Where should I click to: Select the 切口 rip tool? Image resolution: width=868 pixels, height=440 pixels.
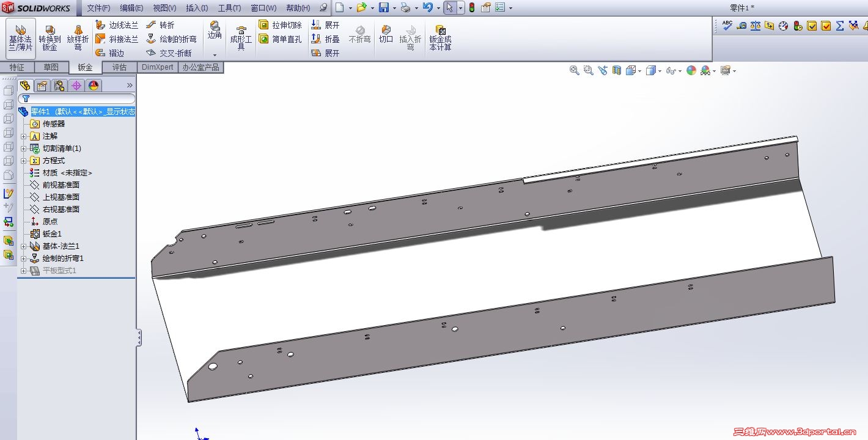coord(386,34)
